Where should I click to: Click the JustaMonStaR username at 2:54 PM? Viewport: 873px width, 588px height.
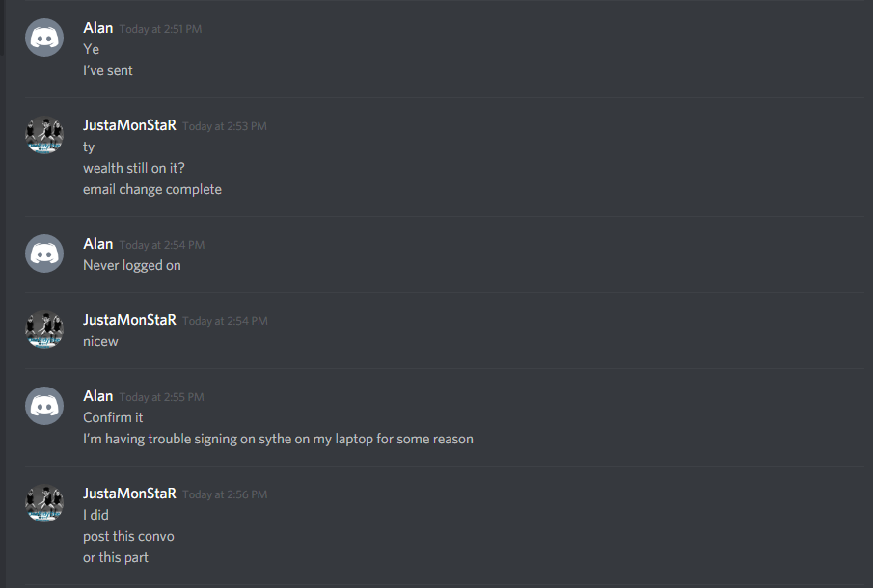click(x=129, y=320)
